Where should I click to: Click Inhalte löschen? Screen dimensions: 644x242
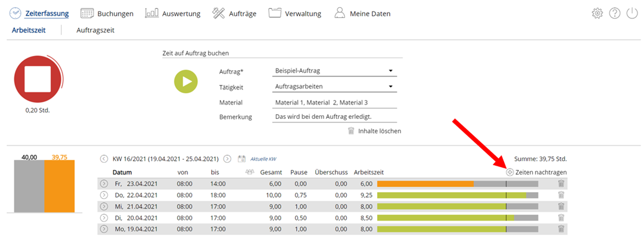click(x=374, y=131)
